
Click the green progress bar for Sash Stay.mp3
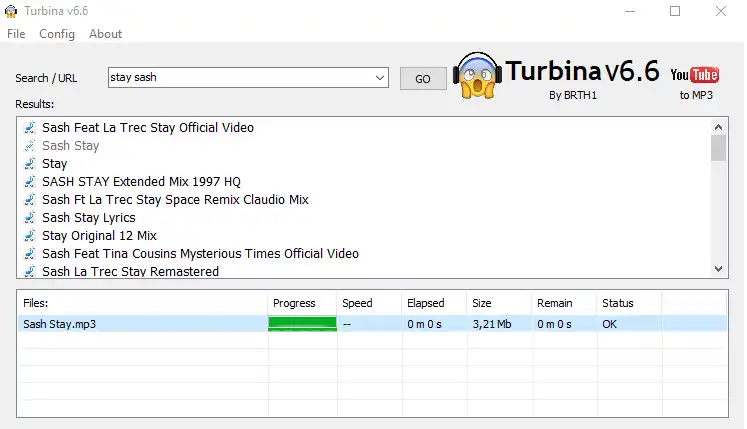tap(303, 324)
